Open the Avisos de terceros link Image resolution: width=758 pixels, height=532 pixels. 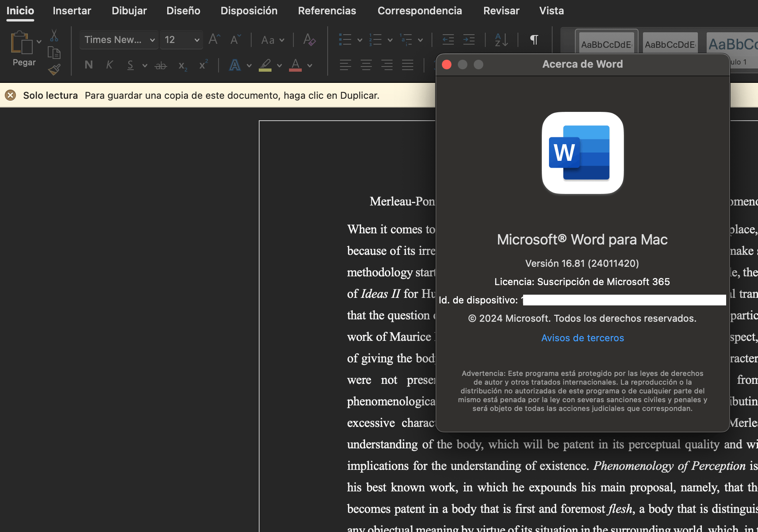coord(582,338)
